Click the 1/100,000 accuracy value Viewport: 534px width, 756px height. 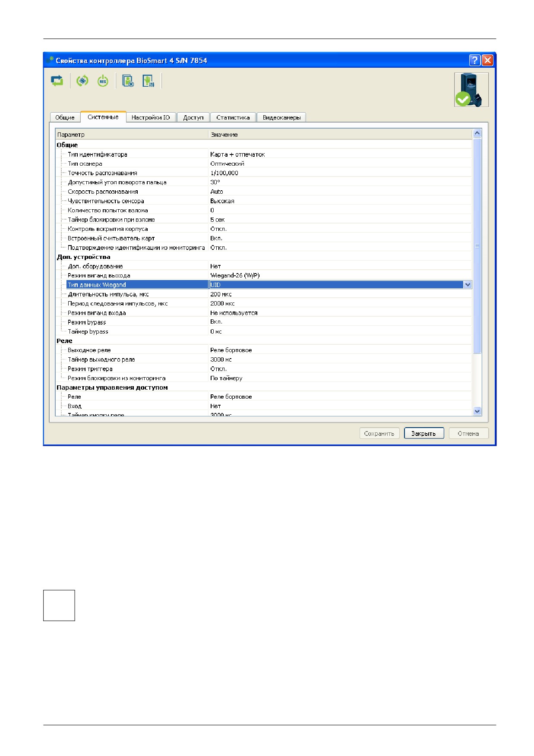(224, 173)
